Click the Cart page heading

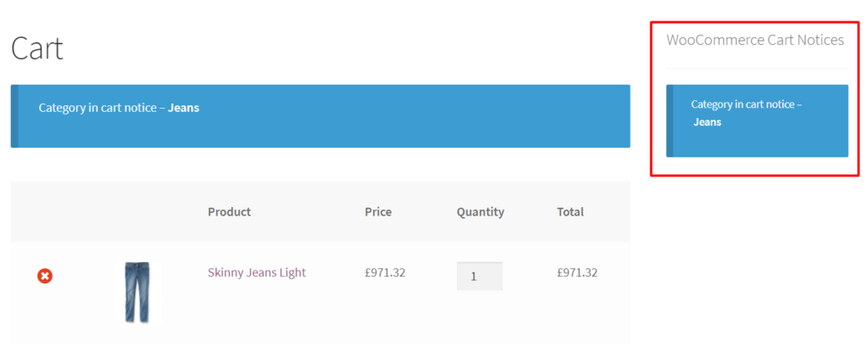(x=36, y=48)
